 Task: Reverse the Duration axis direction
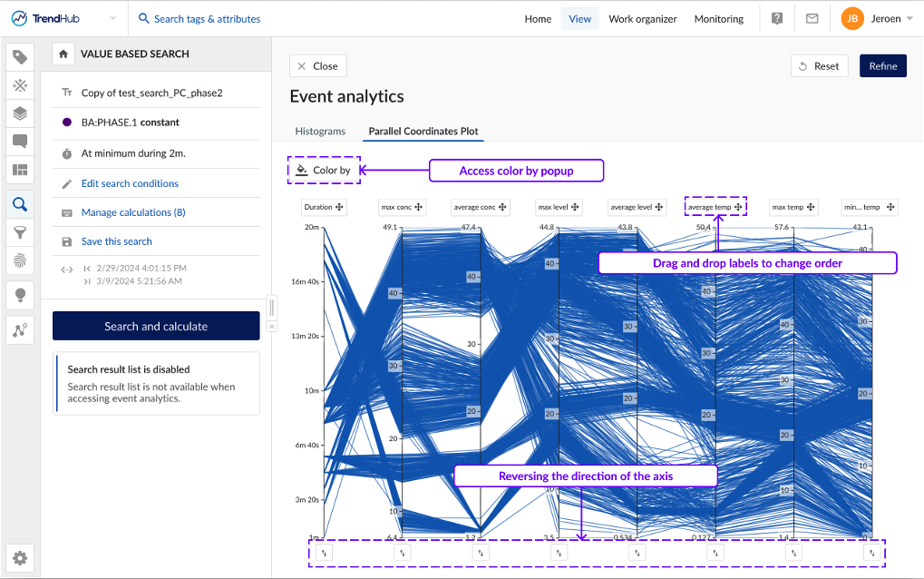click(325, 553)
